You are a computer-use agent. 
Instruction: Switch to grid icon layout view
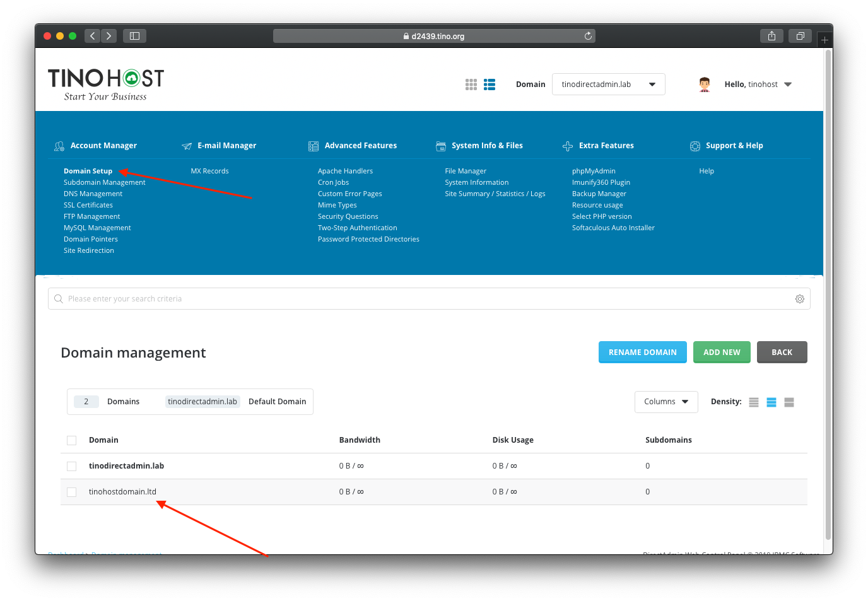coord(471,85)
